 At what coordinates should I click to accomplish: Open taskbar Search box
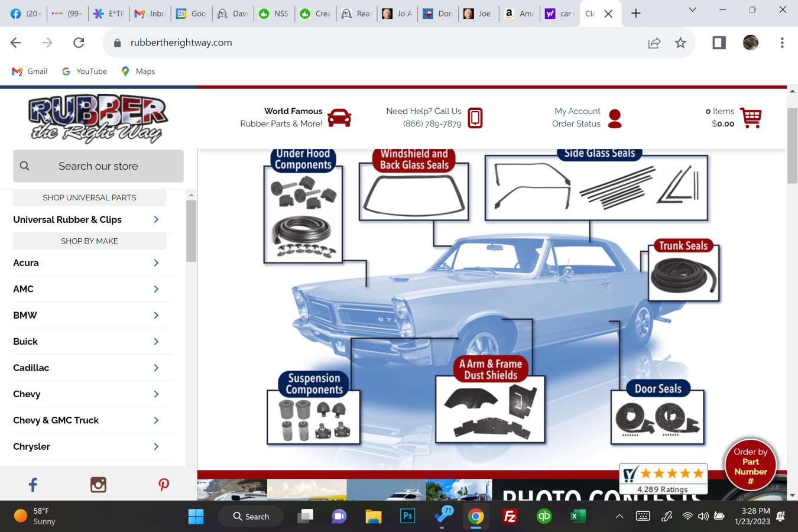click(x=251, y=517)
